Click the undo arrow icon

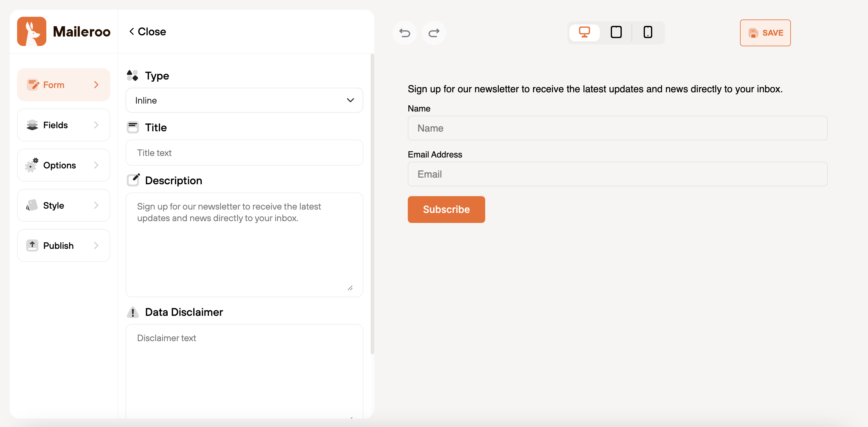point(404,33)
